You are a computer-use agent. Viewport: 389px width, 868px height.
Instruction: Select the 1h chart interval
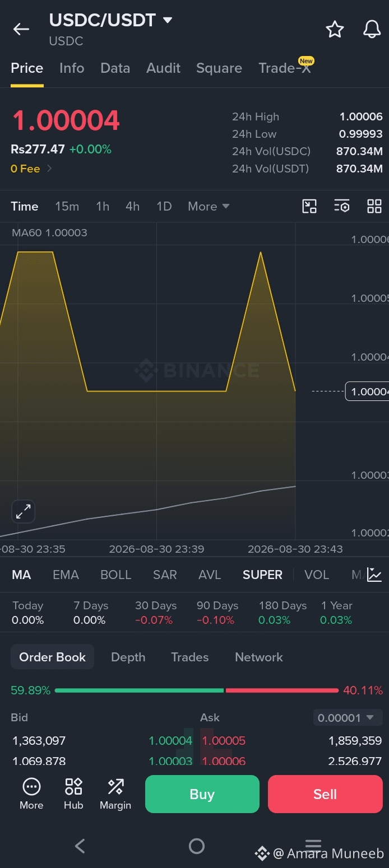click(x=103, y=206)
